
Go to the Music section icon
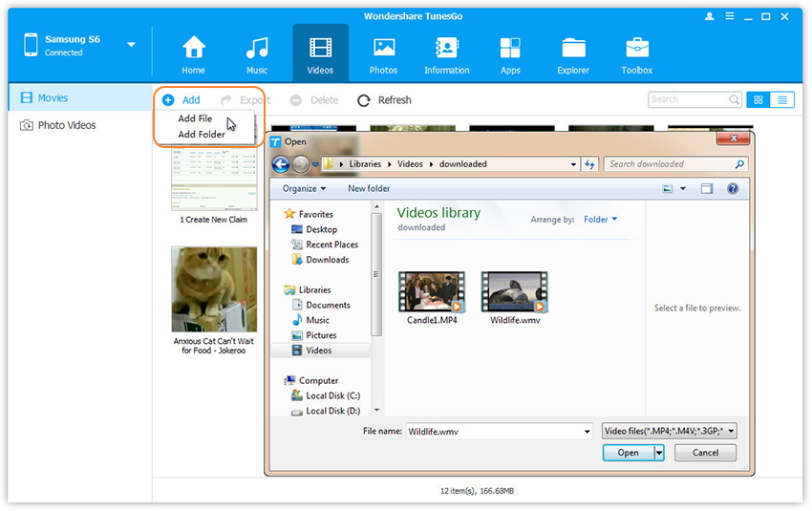(x=257, y=48)
